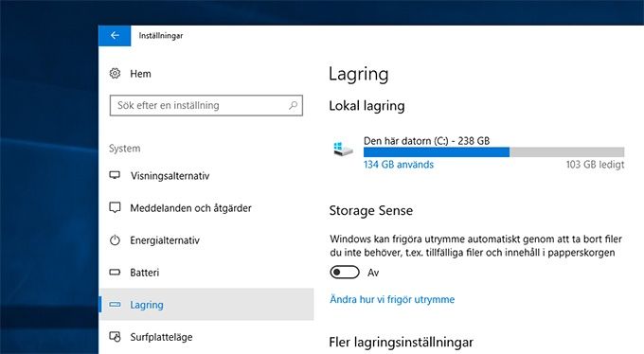Click the 'Inställningar' window title
This screenshot has width=644, height=354.
(x=161, y=36)
